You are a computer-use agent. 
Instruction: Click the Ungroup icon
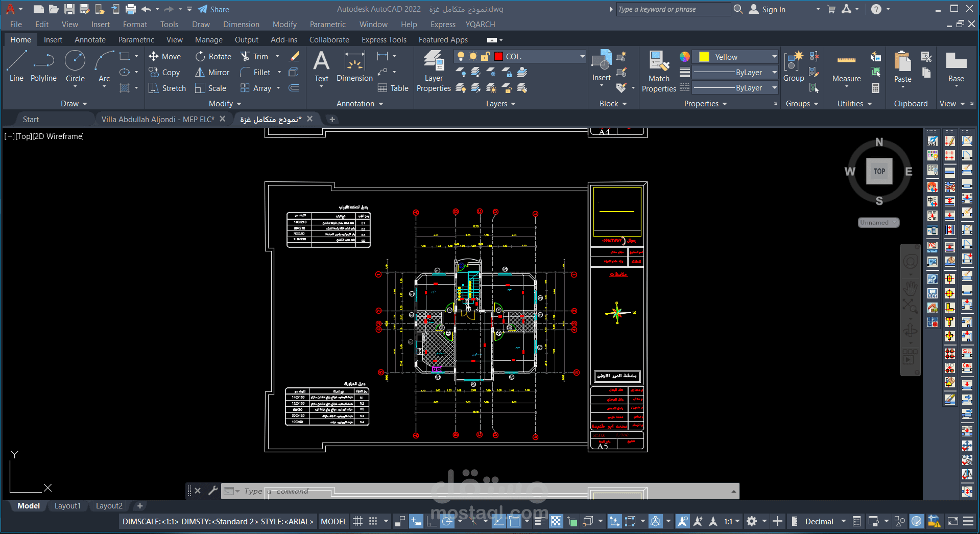click(814, 56)
